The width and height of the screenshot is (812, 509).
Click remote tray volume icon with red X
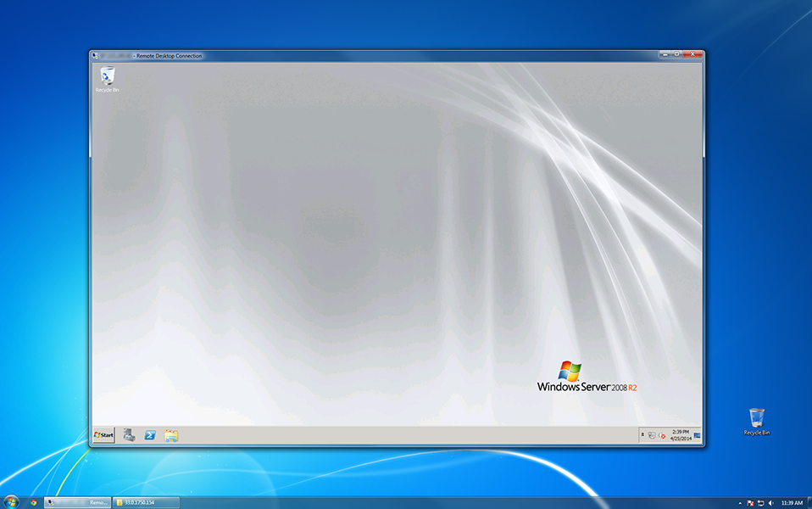[x=662, y=435]
